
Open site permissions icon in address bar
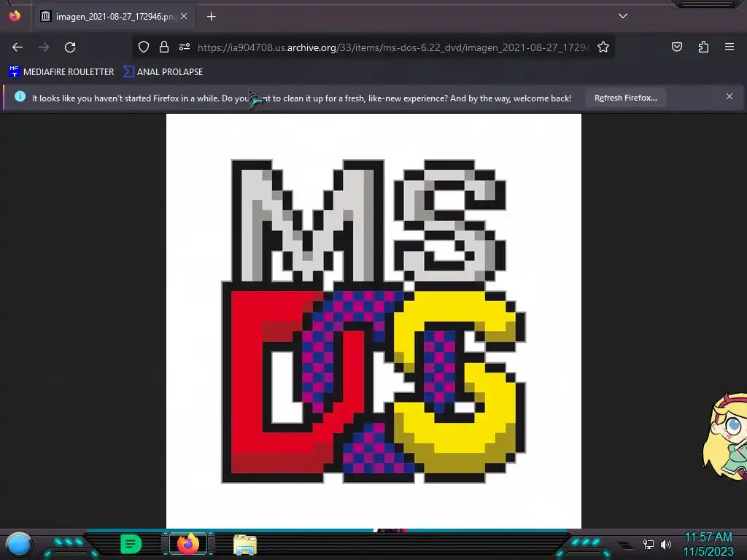(185, 47)
